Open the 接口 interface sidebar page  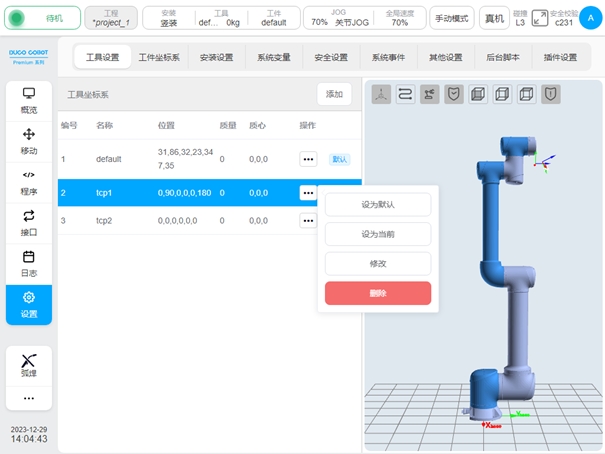29,223
